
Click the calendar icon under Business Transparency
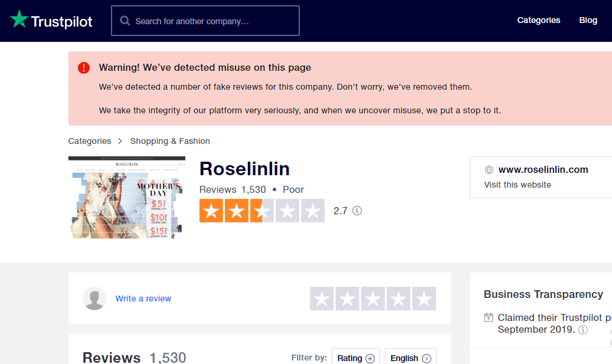[x=488, y=317]
